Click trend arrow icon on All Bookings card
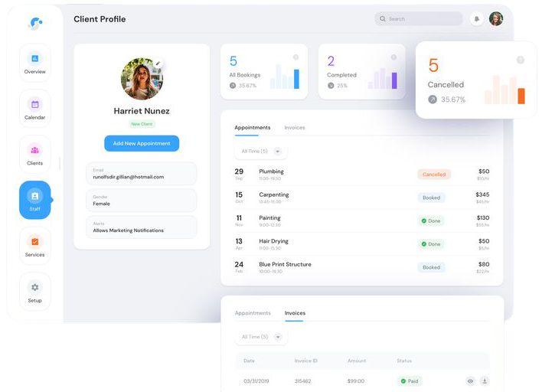Viewport: 542px width, 392px height. 233,86
